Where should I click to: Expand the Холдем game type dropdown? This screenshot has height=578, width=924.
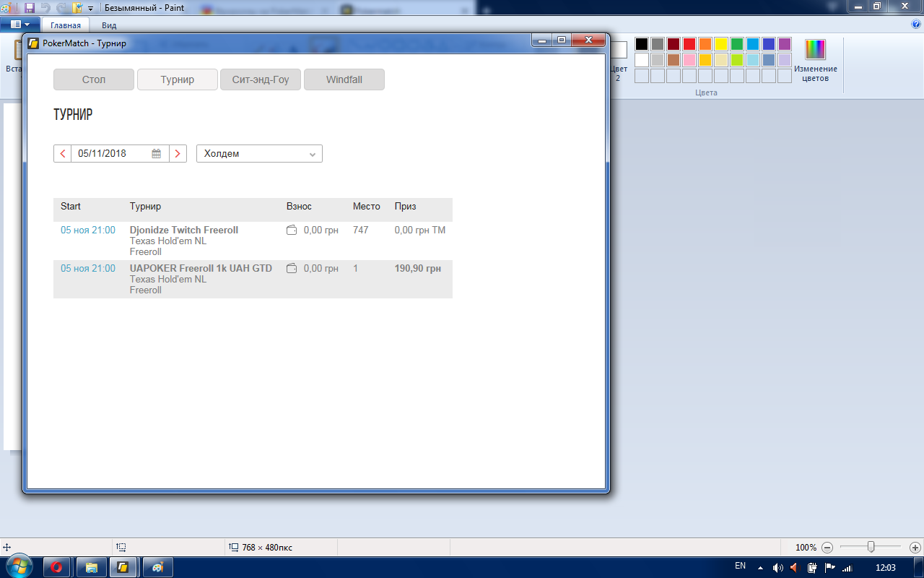(x=259, y=153)
